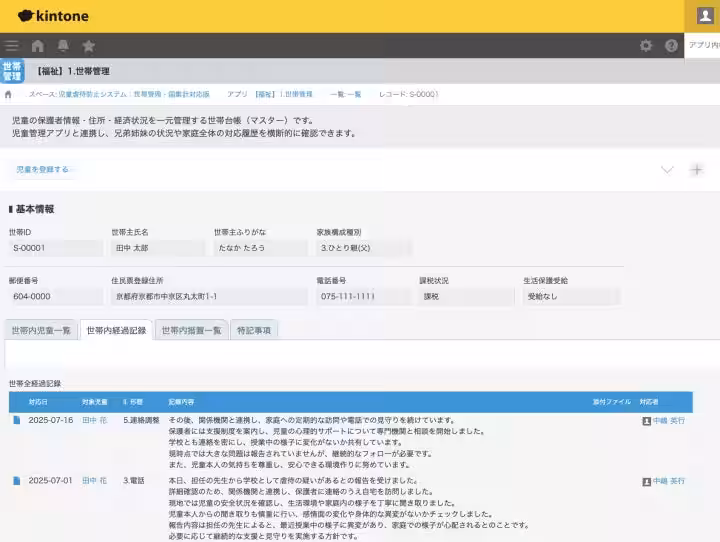This screenshot has width=720, height=542.
Task: Click the registered address value field
Action: (209, 297)
